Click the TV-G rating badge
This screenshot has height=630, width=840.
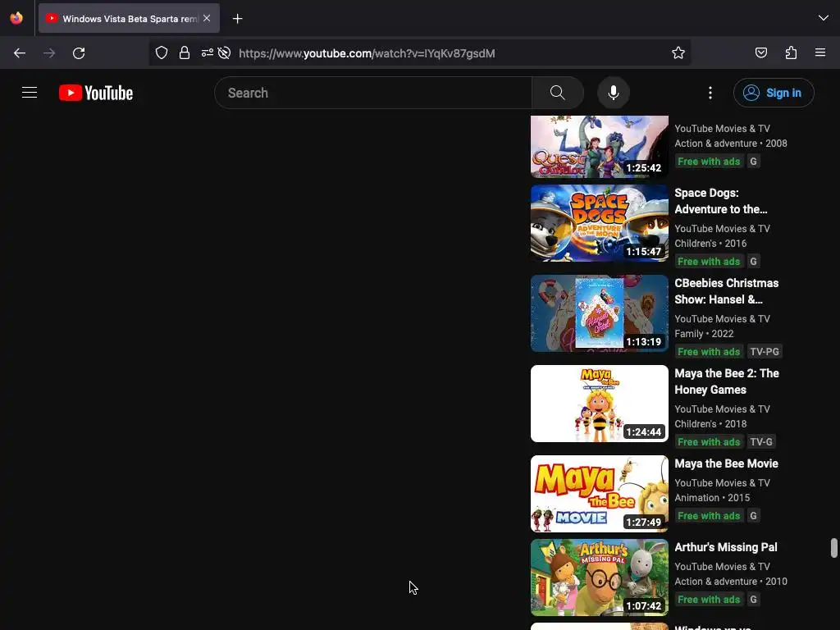click(761, 441)
